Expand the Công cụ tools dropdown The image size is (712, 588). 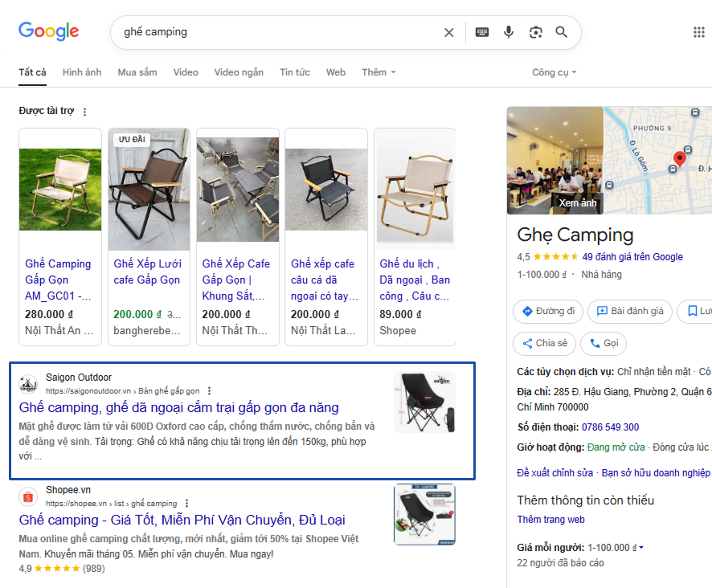[x=554, y=72]
